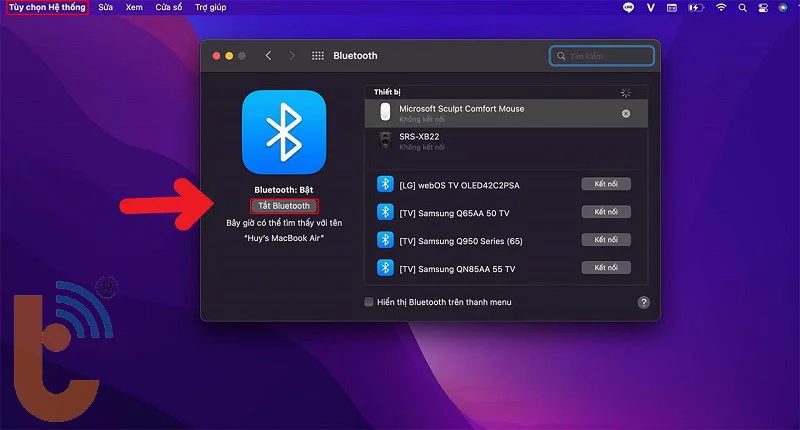This screenshot has height=430, width=800.
Task: Close the Bluetooth preferences window
Action: point(216,56)
